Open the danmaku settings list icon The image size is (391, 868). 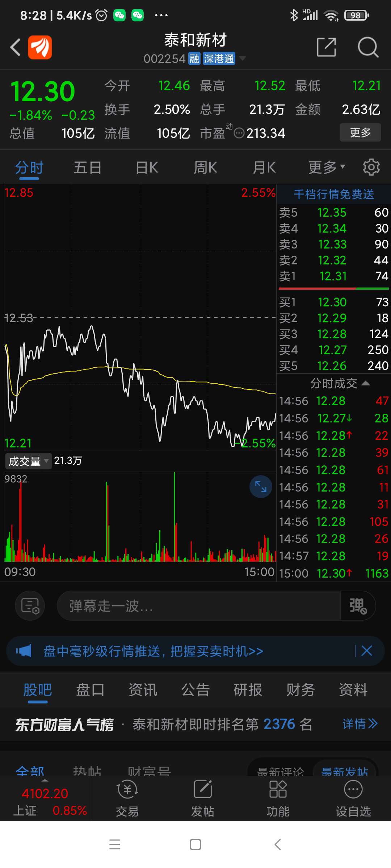coord(30,605)
